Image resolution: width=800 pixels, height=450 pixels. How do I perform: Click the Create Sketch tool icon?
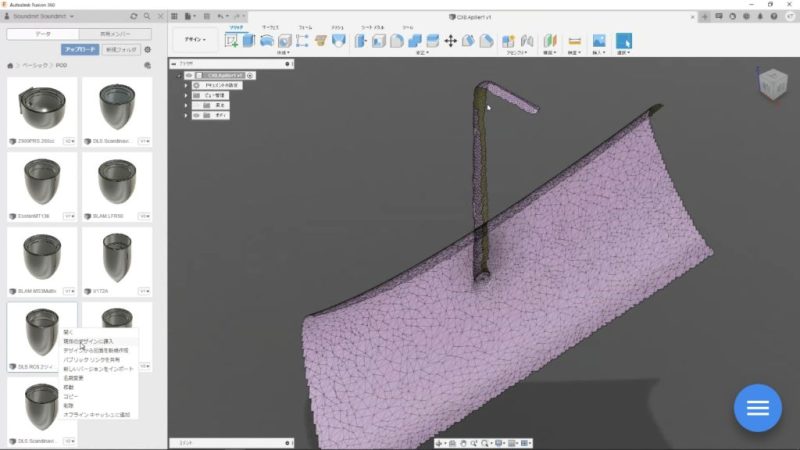click(x=232, y=41)
